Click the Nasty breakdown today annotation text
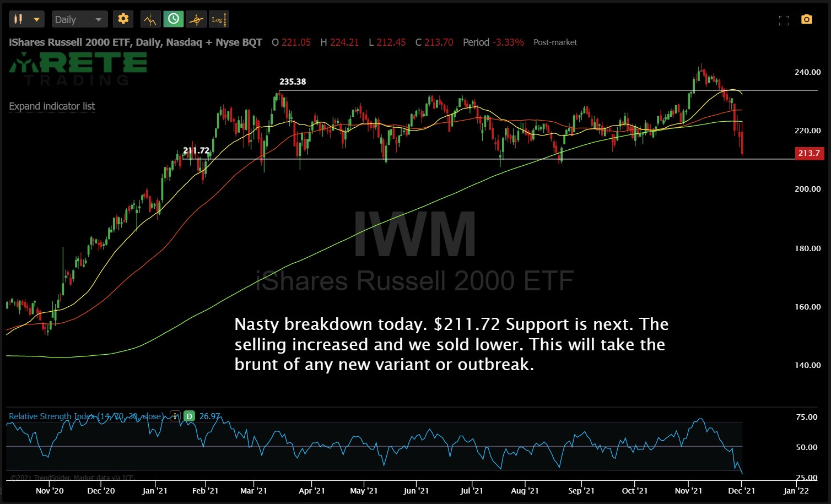 pos(451,344)
